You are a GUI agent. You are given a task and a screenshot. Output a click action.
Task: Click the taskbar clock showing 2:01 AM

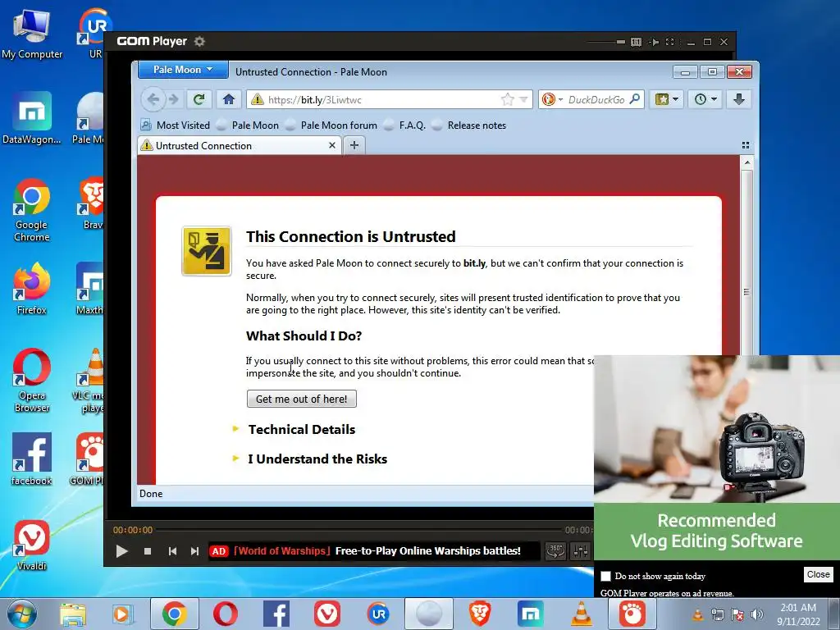[798, 614]
